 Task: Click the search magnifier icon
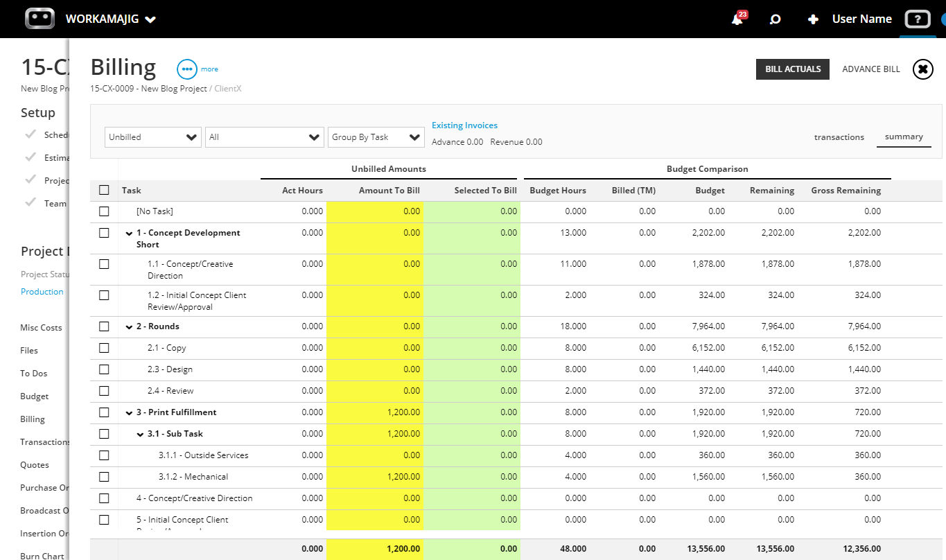point(776,19)
